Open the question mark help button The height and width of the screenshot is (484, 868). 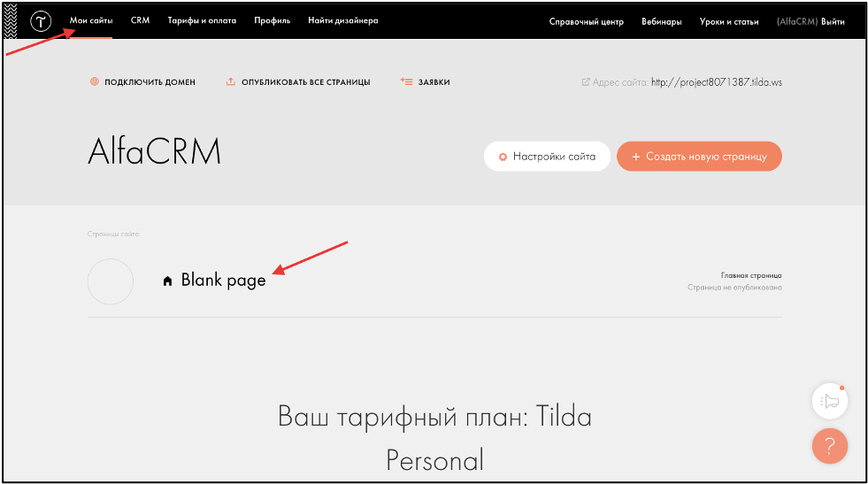click(x=830, y=446)
